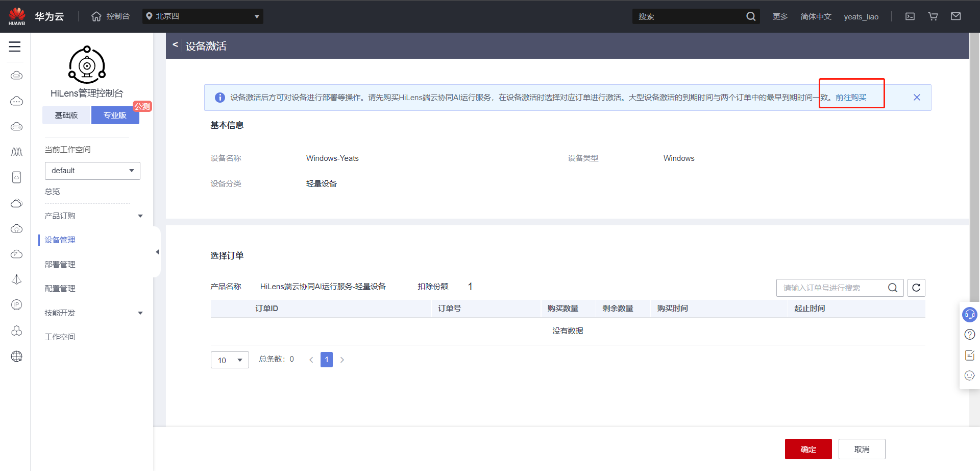Image resolution: width=980 pixels, height=471 pixels.
Task: Click the 前往购买 purchase link
Action: [850, 97]
